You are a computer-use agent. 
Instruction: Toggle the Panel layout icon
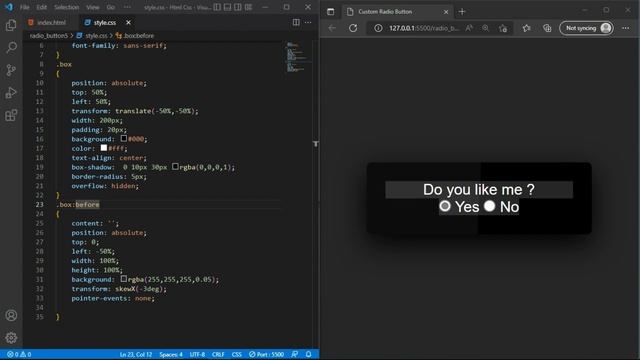click(x=227, y=7)
